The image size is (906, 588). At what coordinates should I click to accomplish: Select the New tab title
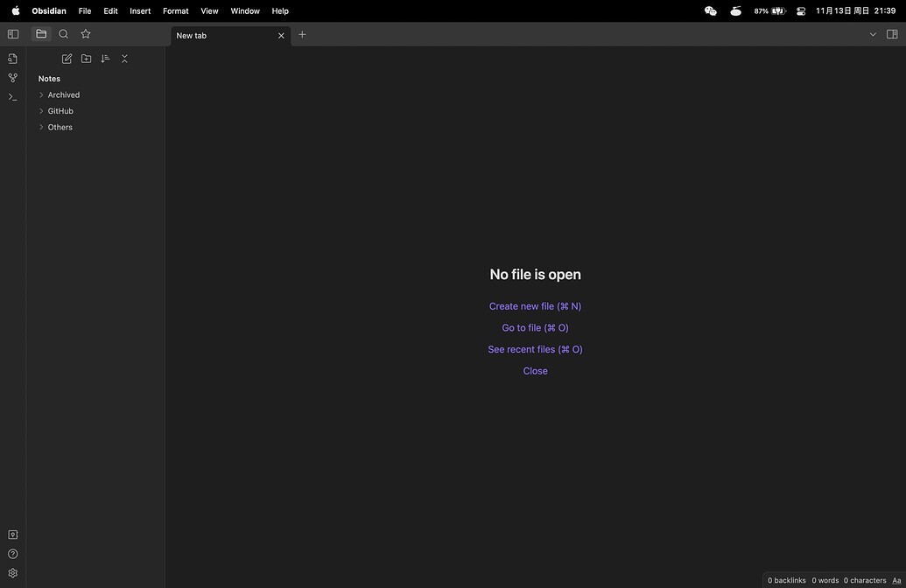pos(191,35)
